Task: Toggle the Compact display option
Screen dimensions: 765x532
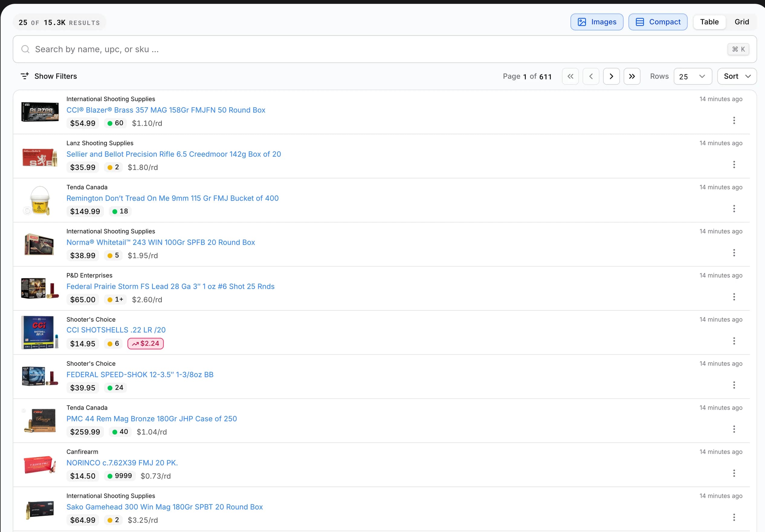Action: [x=658, y=22]
